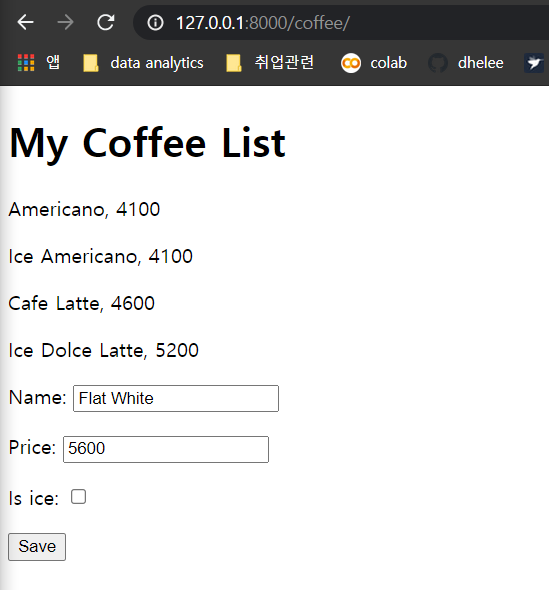Click the Is ice label

click(x=33, y=499)
